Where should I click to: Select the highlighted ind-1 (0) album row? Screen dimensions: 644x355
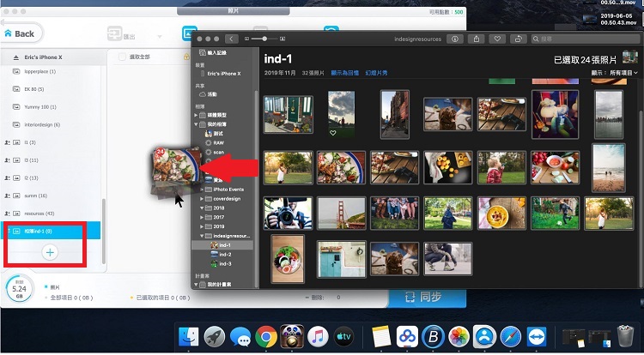pyautogui.click(x=50, y=232)
